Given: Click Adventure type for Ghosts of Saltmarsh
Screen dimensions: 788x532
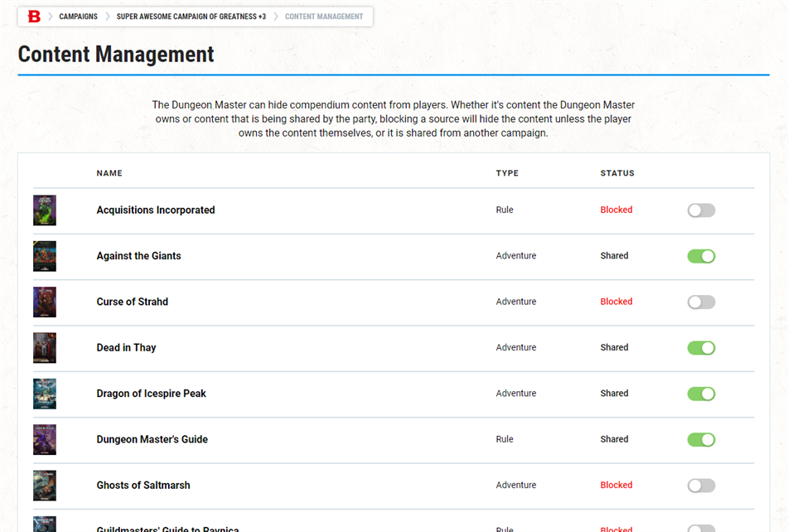Looking at the screenshot, I should tap(516, 485).
